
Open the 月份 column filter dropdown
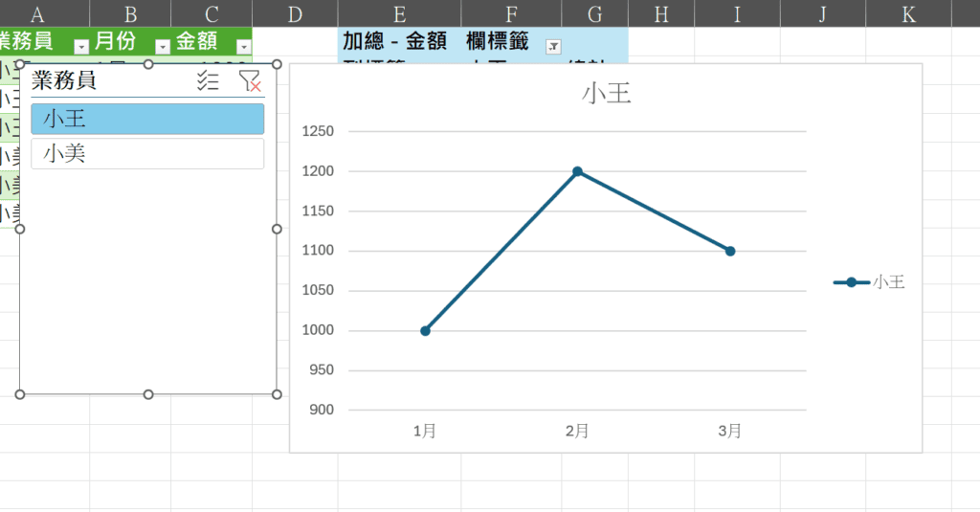pyautogui.click(x=163, y=46)
